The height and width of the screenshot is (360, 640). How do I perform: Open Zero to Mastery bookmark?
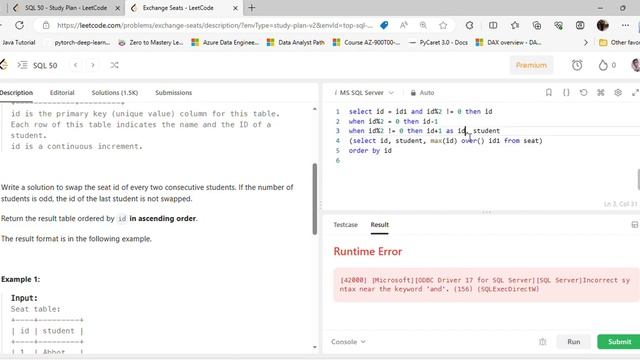[151, 42]
